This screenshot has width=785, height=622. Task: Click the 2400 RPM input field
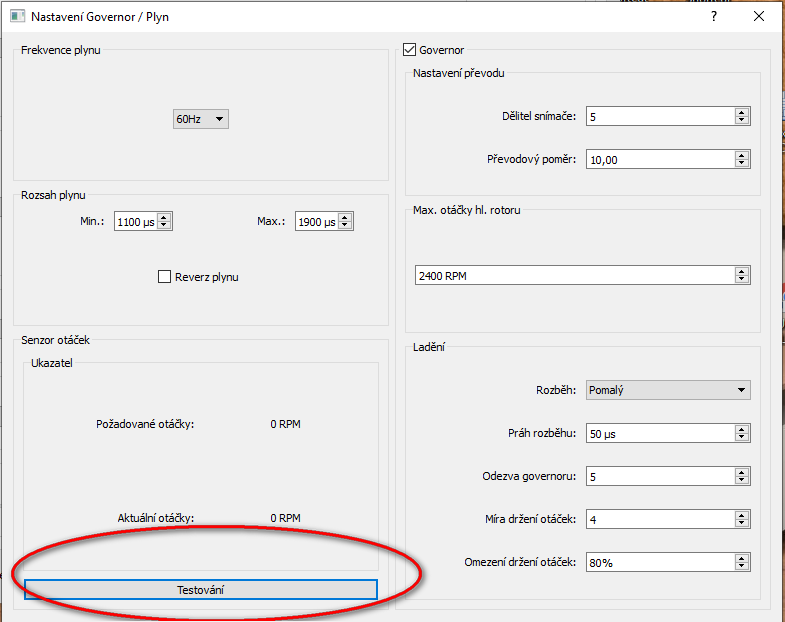572,275
